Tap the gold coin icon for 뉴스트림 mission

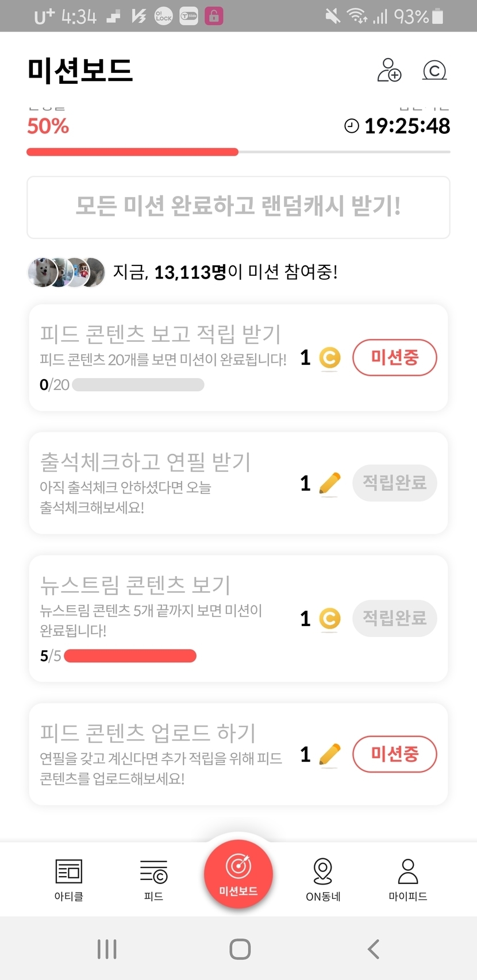point(329,619)
